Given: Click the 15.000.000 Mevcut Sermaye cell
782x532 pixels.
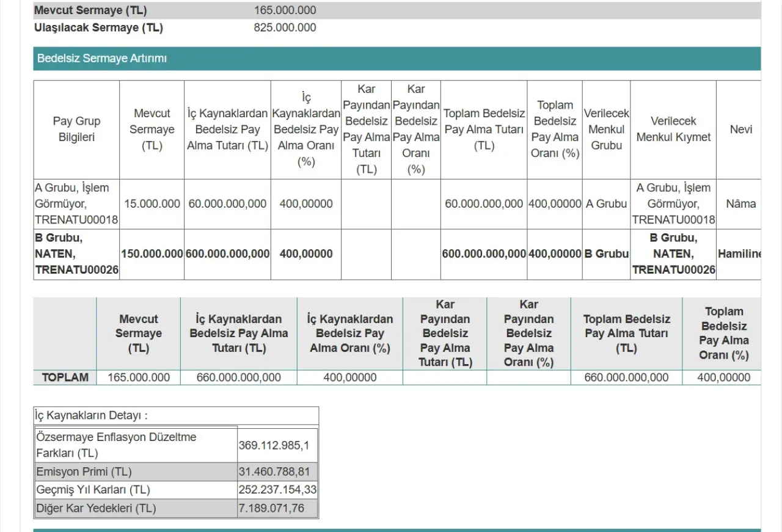Looking at the screenshot, I should (x=152, y=204).
